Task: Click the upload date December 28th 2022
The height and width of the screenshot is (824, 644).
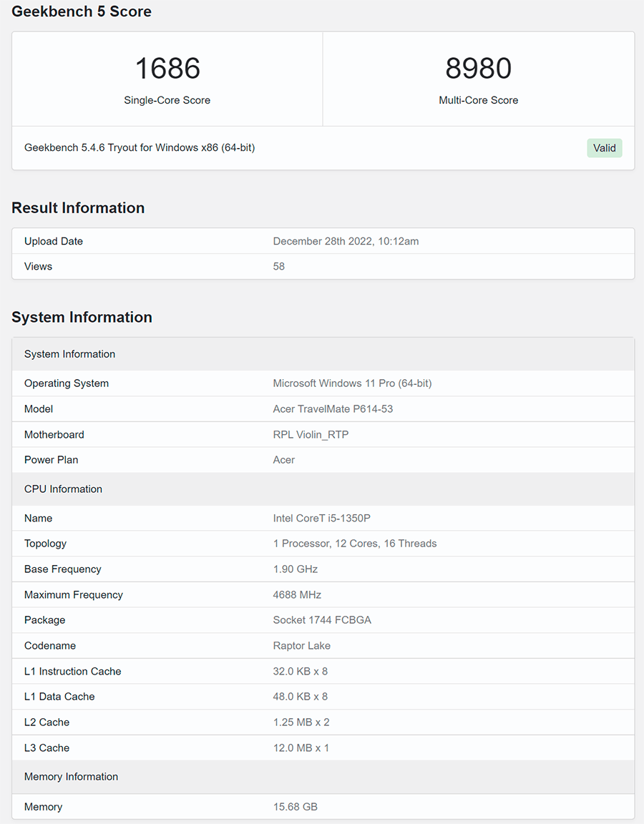Action: tap(346, 242)
